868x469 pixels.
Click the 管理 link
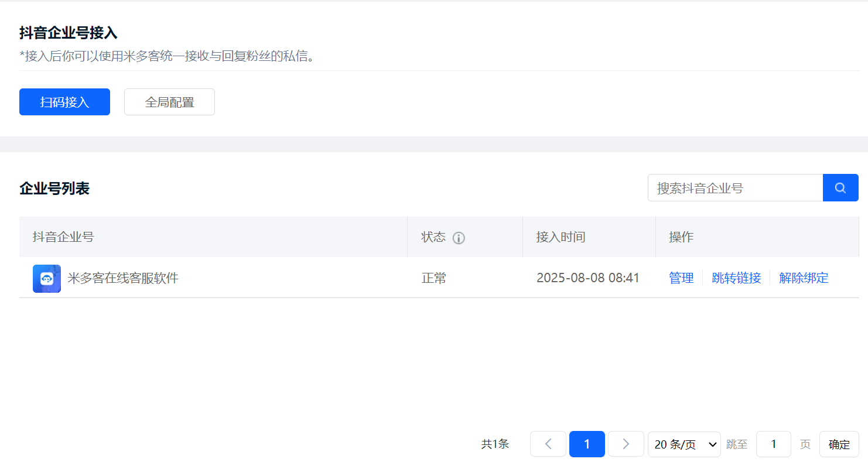pyautogui.click(x=681, y=278)
